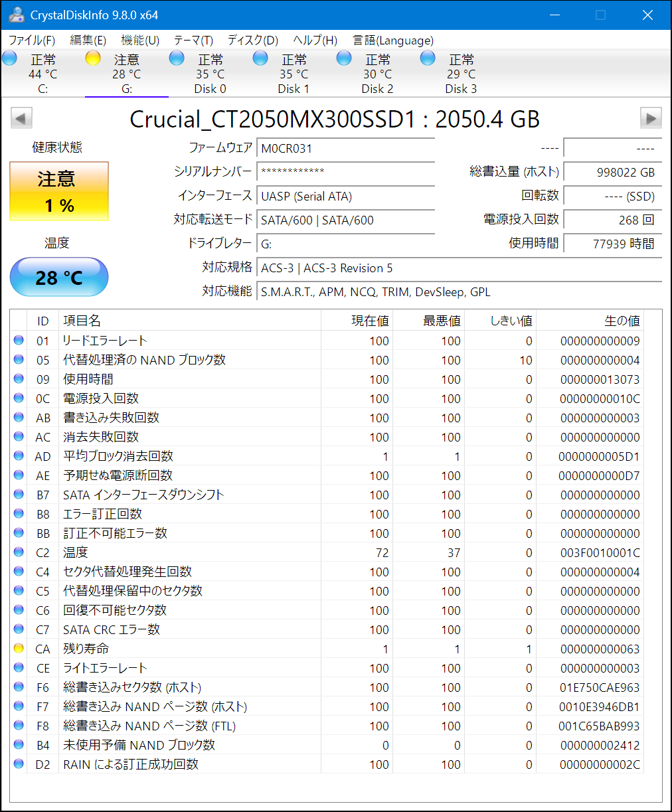672x812 pixels.
Task: Click blue status dot for C2 温度 row
Action: point(19,552)
